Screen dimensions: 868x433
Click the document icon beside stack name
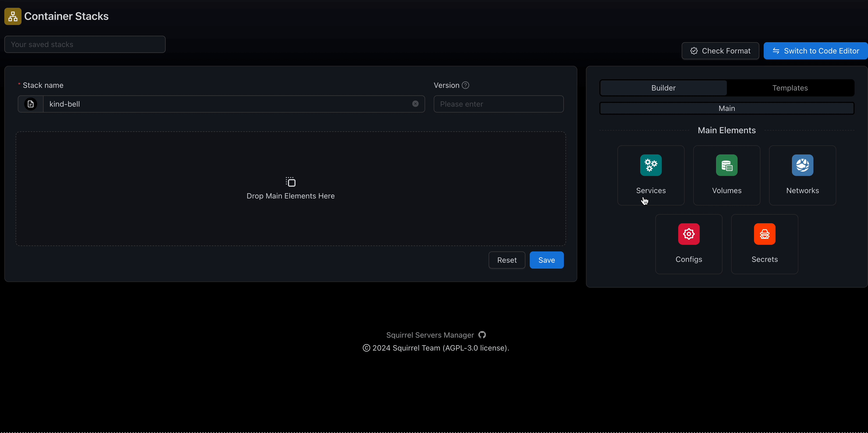31,104
